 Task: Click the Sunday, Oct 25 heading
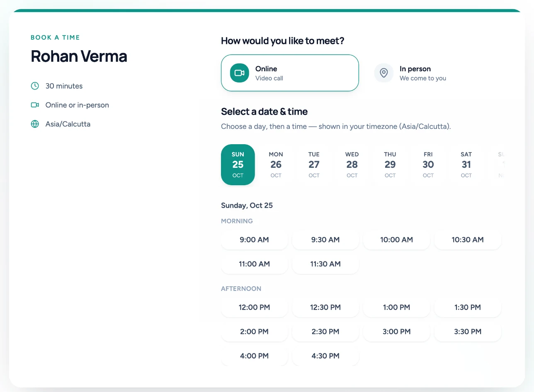tap(247, 206)
